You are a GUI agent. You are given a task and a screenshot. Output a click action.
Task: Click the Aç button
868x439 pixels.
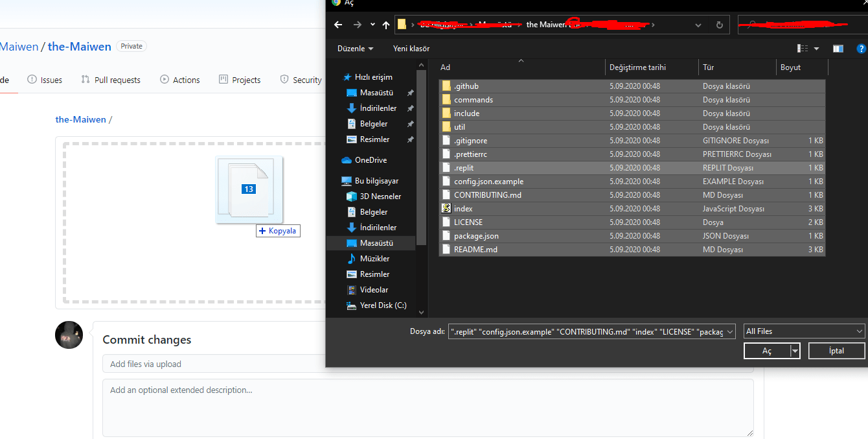pyautogui.click(x=767, y=351)
